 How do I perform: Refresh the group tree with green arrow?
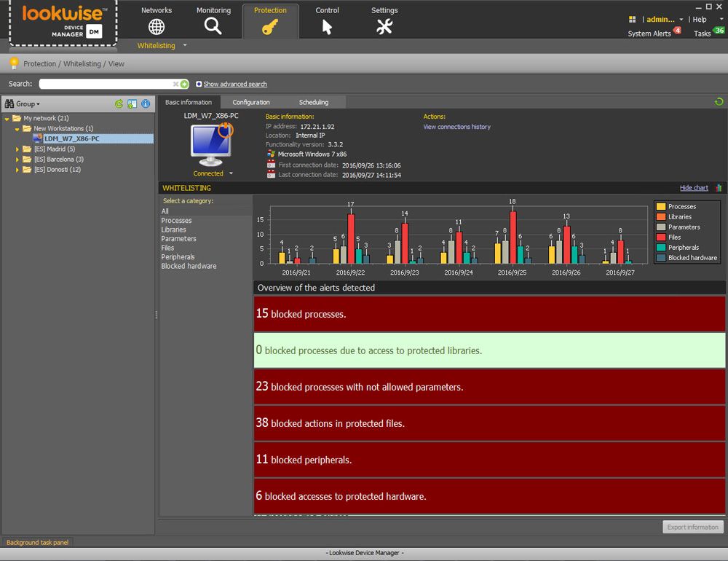point(119,104)
